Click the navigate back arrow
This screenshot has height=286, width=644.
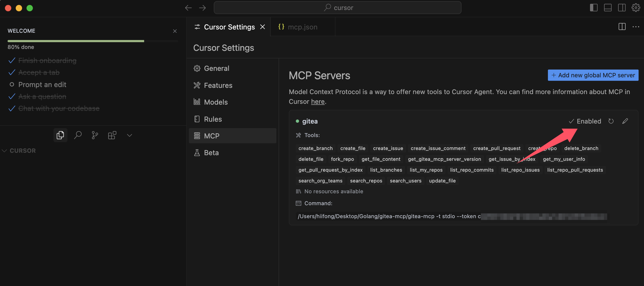[188, 8]
